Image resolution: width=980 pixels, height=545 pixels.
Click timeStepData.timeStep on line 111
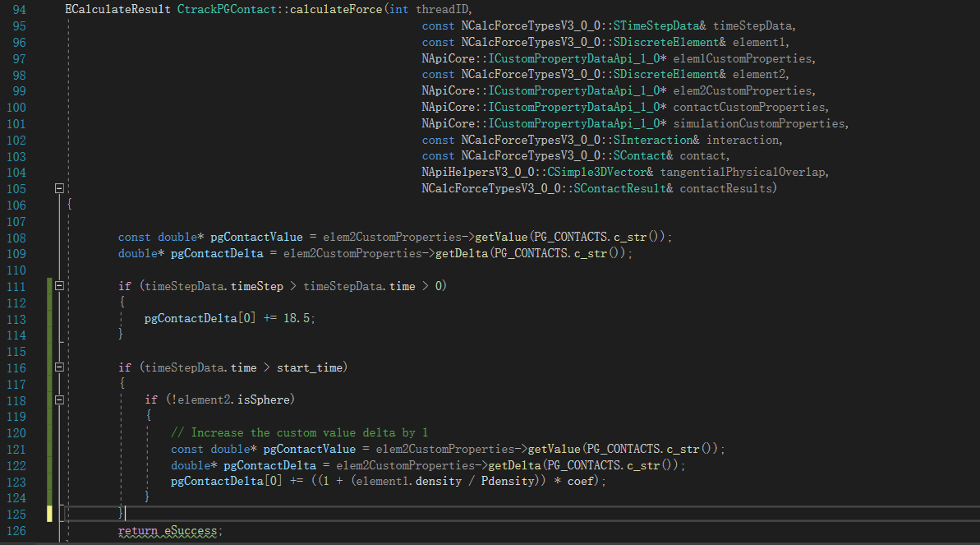coord(214,286)
